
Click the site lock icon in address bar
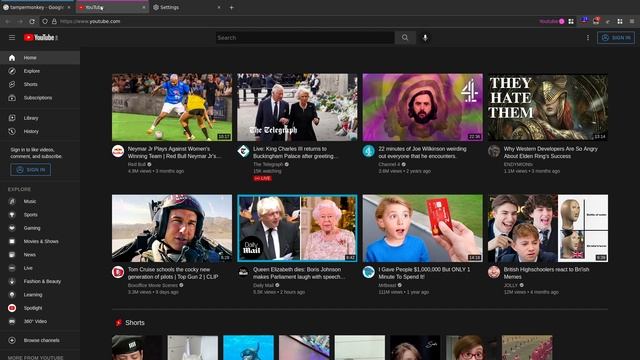coord(54,21)
